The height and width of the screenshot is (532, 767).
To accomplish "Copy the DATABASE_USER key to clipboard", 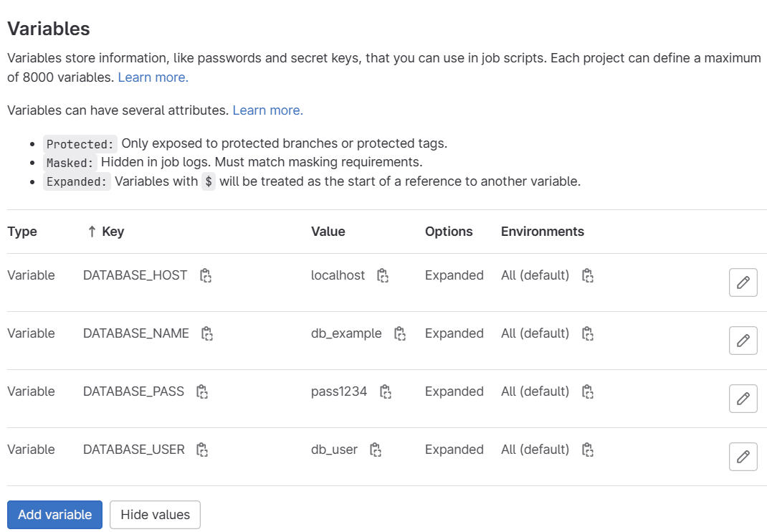I will point(202,450).
